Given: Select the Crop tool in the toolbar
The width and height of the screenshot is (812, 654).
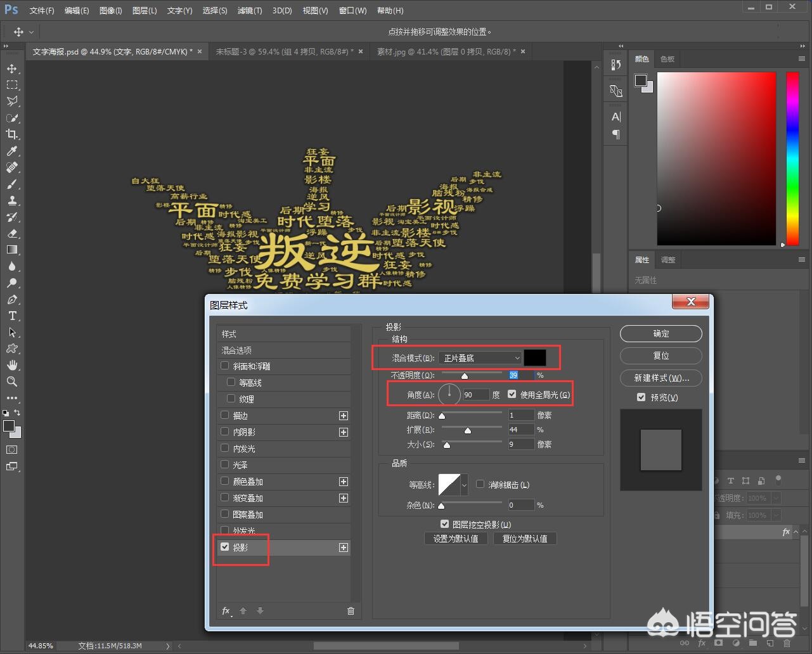Looking at the screenshot, I should click(11, 134).
